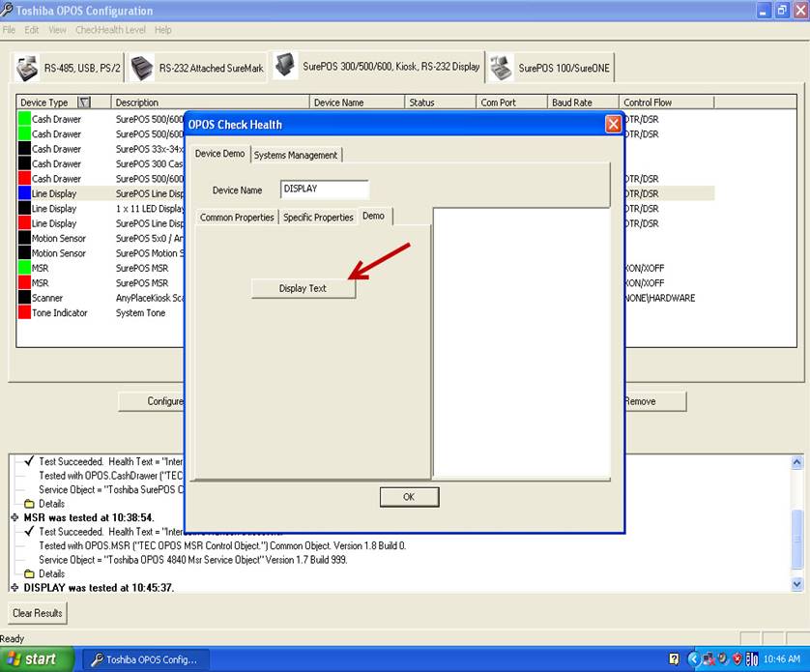
Task: Click the red icon next to Tone Indicator
Action: (x=24, y=313)
